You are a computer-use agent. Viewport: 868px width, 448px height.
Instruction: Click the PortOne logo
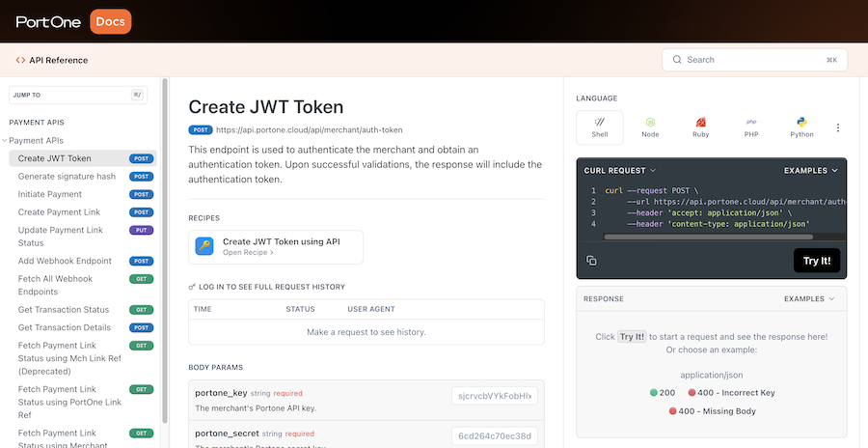click(x=48, y=21)
